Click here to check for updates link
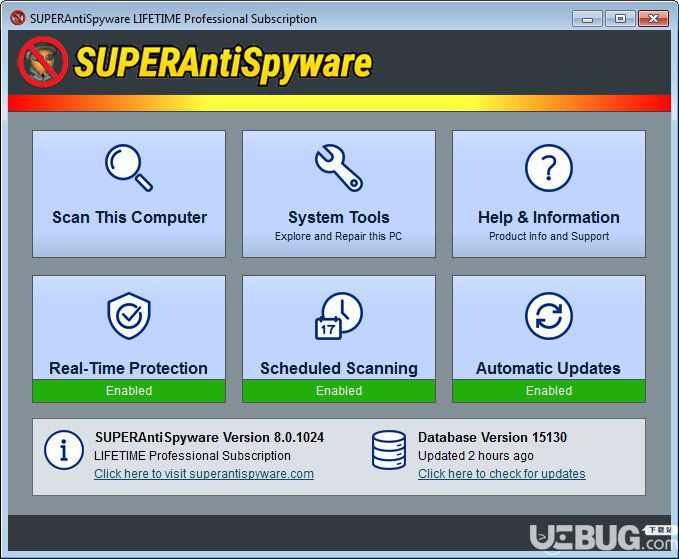 (x=501, y=474)
